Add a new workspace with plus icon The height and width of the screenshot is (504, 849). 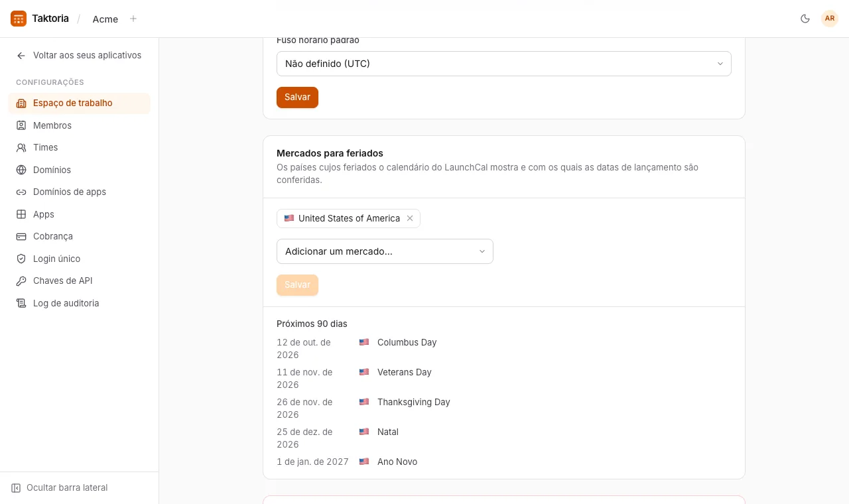coord(133,19)
